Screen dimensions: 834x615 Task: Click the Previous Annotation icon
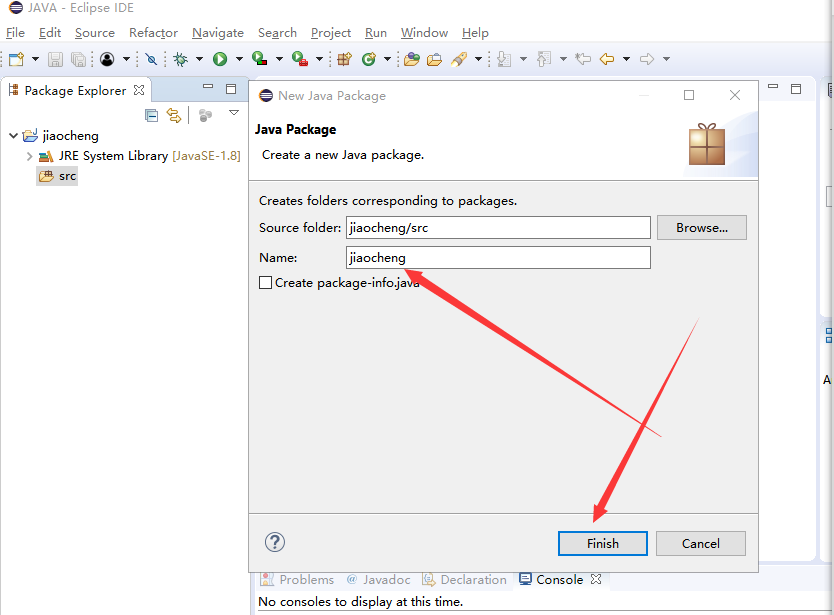[x=544, y=59]
